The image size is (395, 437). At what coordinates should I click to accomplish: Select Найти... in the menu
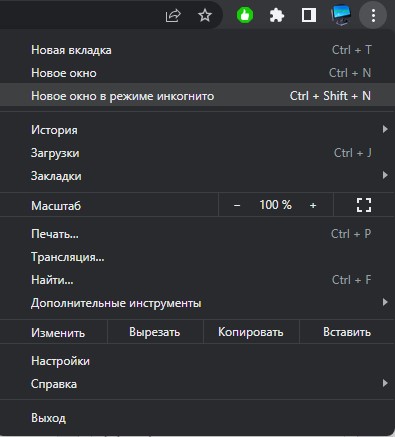(197, 280)
